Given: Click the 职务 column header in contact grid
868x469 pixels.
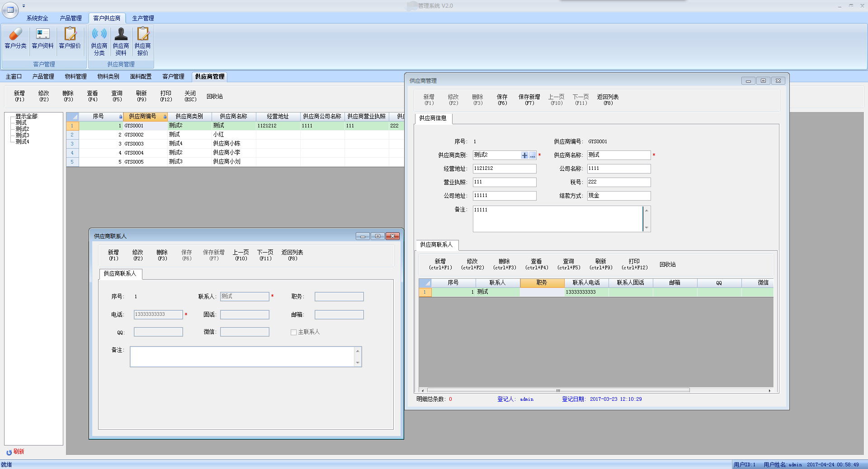Looking at the screenshot, I should click(x=542, y=283).
